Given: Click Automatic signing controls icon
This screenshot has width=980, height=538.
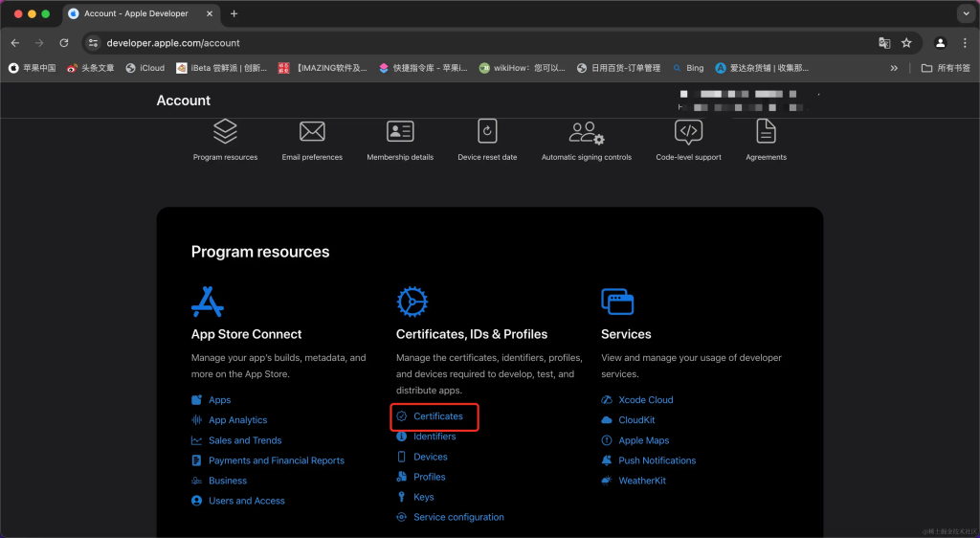Looking at the screenshot, I should click(586, 132).
